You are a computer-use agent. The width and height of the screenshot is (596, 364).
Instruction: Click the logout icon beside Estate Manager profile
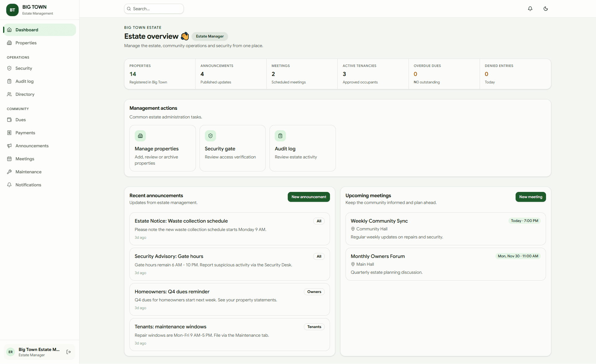point(69,352)
